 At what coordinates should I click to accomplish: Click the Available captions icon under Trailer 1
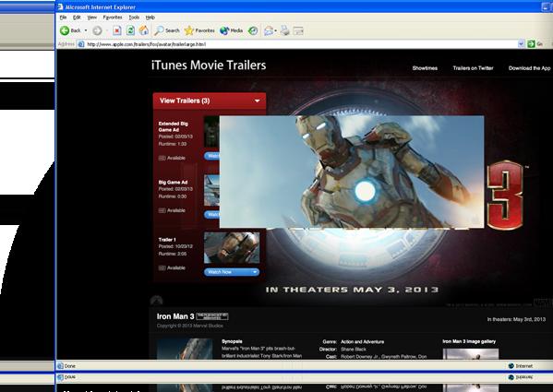pyautogui.click(x=162, y=268)
